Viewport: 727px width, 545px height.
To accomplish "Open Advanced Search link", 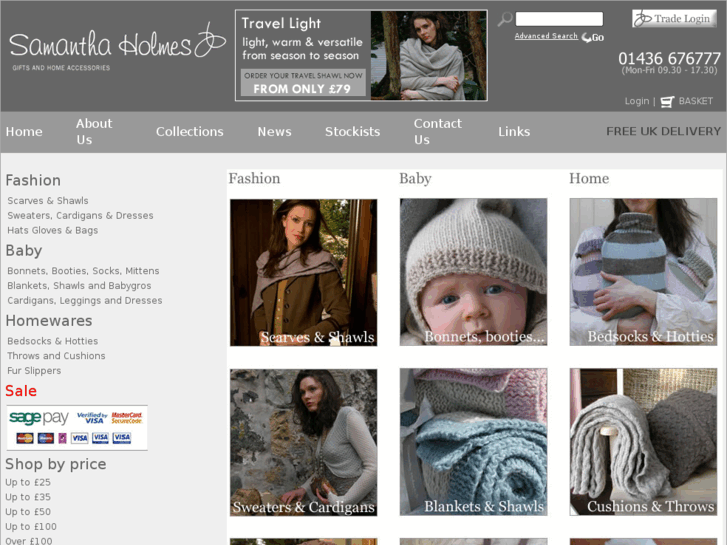I will pyautogui.click(x=546, y=36).
